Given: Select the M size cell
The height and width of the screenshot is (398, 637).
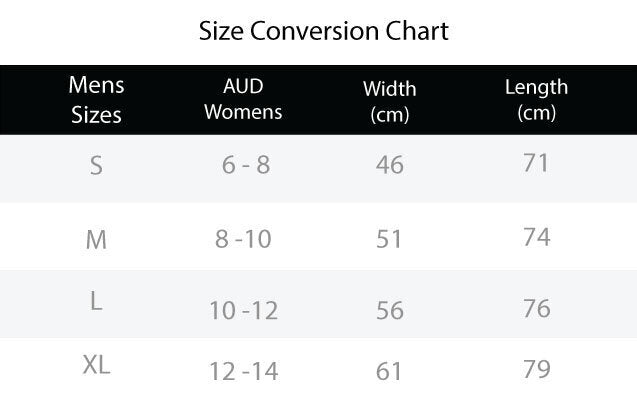Looking at the screenshot, I should click(96, 240).
